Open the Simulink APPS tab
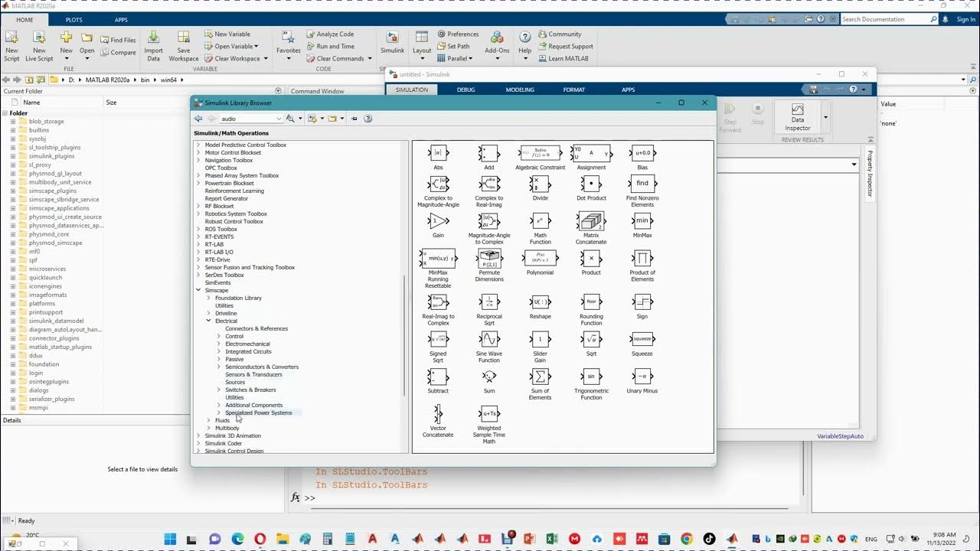This screenshot has width=980, height=551. [628, 90]
